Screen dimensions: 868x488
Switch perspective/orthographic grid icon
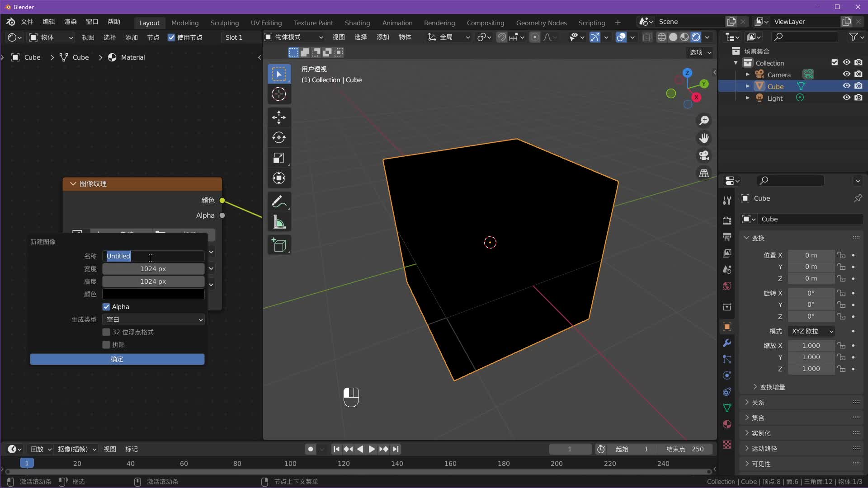(704, 173)
